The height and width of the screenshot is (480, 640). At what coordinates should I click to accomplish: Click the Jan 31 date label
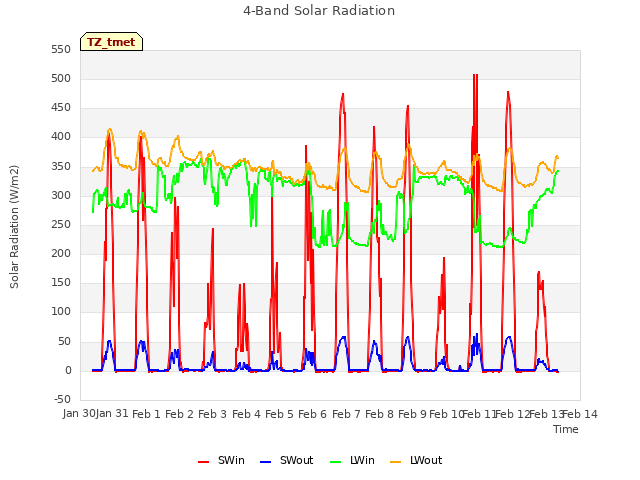point(112,414)
